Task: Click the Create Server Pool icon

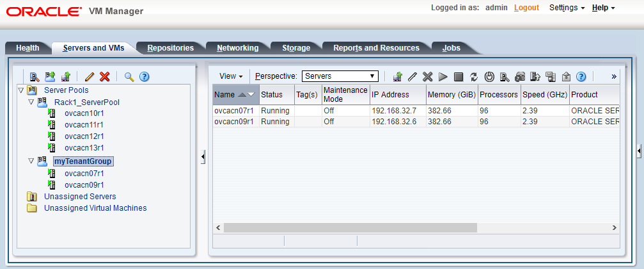Action: click(50, 76)
